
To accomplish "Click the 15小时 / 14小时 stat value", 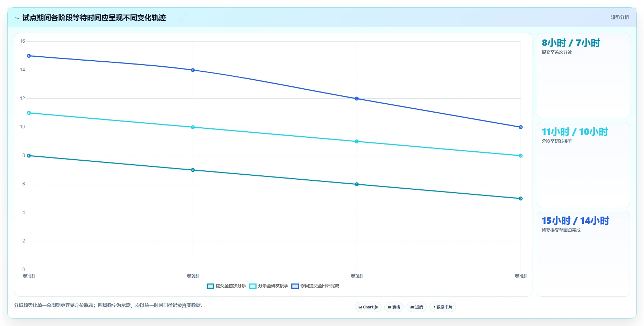I will pyautogui.click(x=575, y=221).
